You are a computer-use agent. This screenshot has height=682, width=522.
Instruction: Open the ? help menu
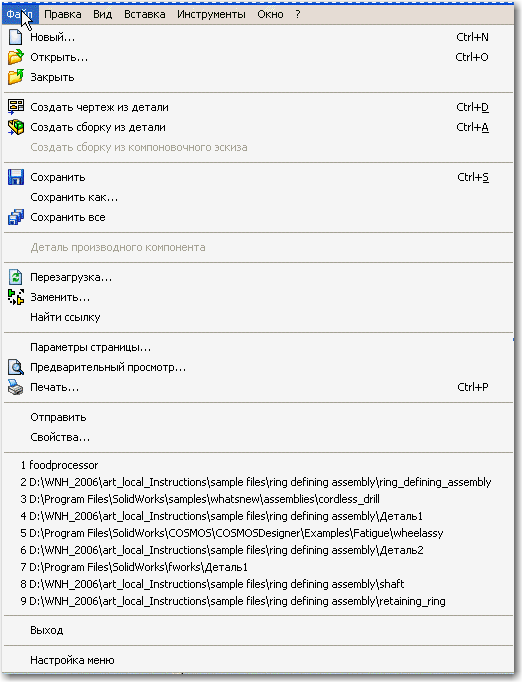(298, 14)
